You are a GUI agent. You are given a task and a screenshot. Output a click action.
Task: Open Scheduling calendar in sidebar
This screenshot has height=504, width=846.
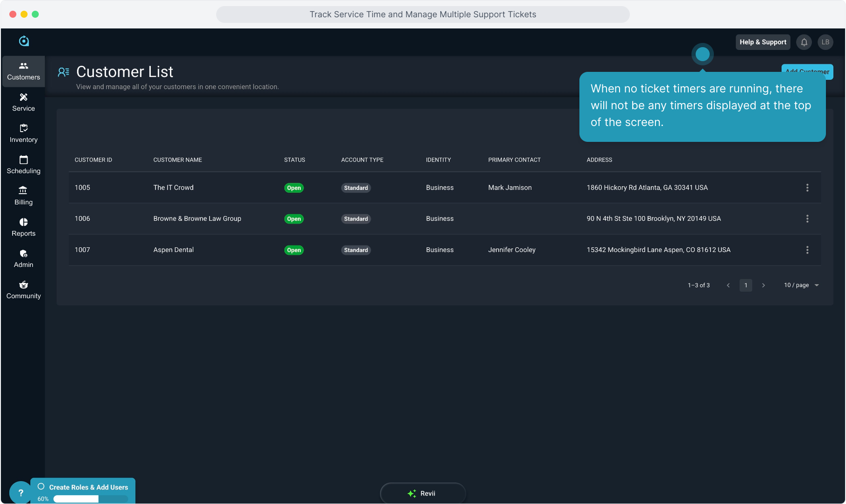click(23, 165)
